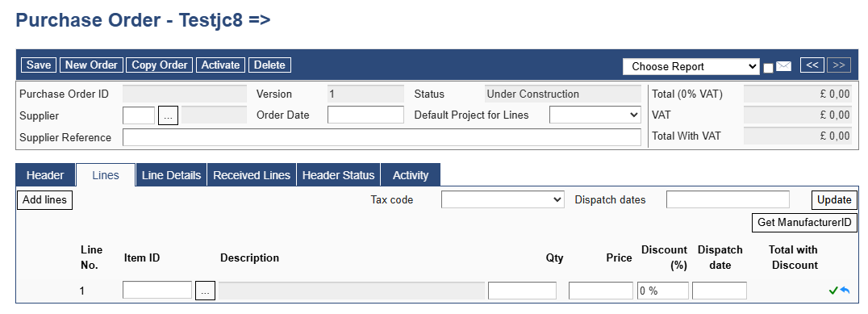Expand Default Project for Lines dropdown

pyautogui.click(x=595, y=115)
